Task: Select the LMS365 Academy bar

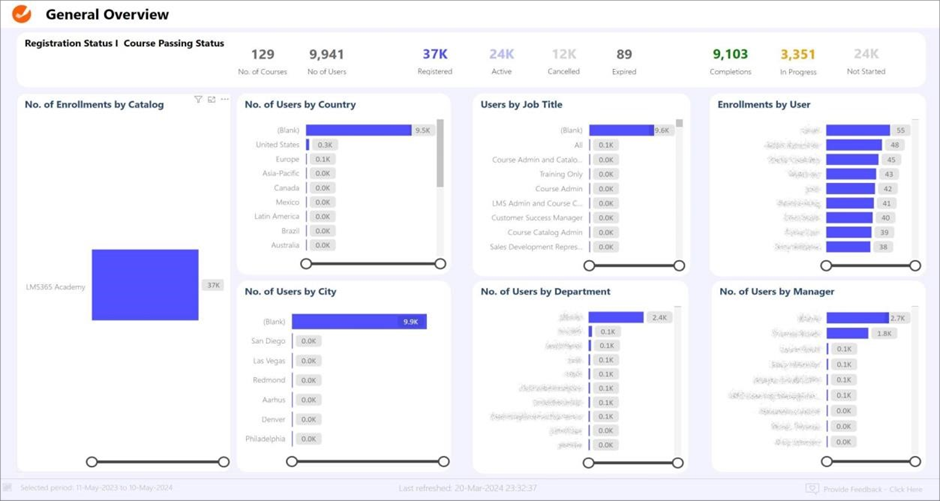Action: click(145, 285)
